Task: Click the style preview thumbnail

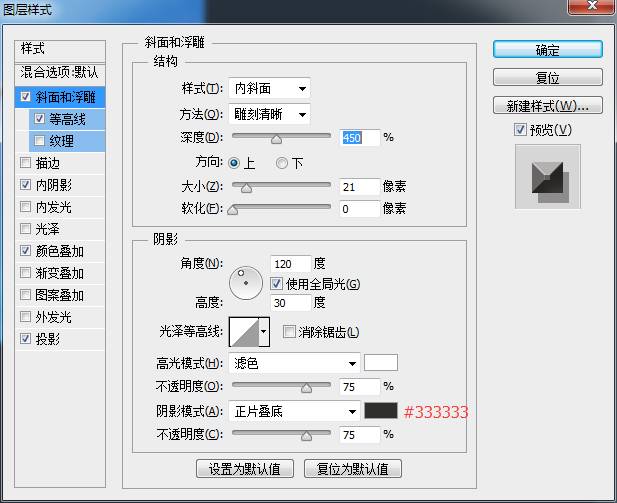Action: point(547,176)
